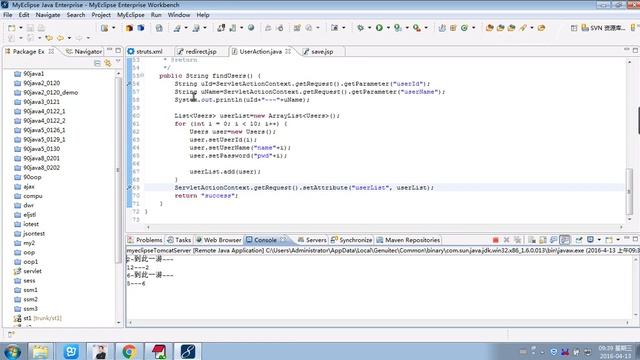The width and height of the screenshot is (640, 360).
Task: Collapse the findUsers method fold marker
Action: (142, 76)
